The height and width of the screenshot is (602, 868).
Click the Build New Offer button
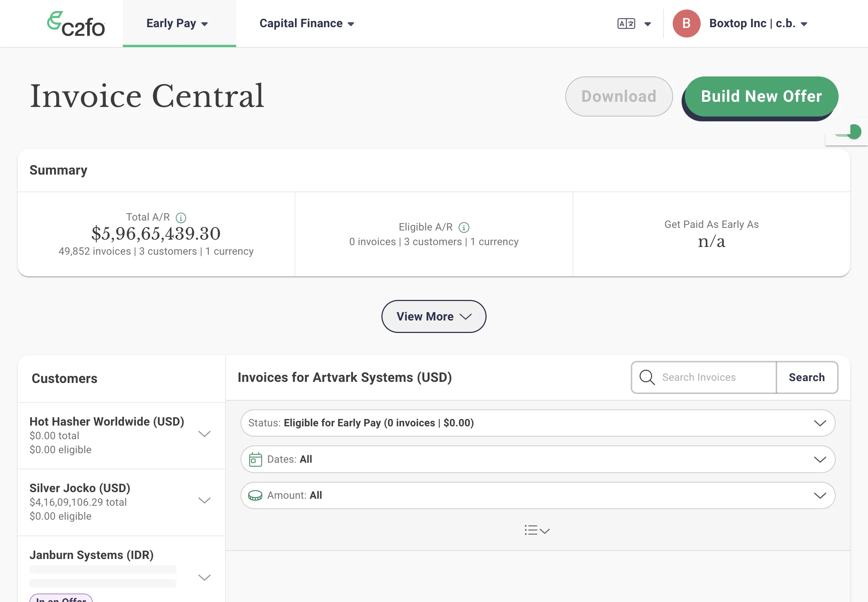pyautogui.click(x=761, y=97)
